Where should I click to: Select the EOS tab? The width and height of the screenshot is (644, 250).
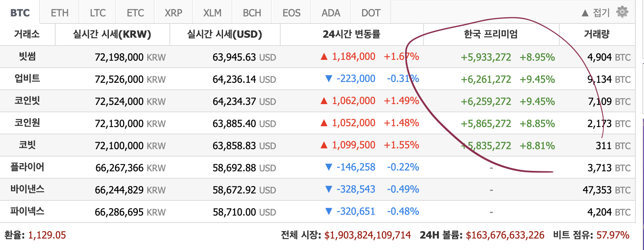[291, 12]
